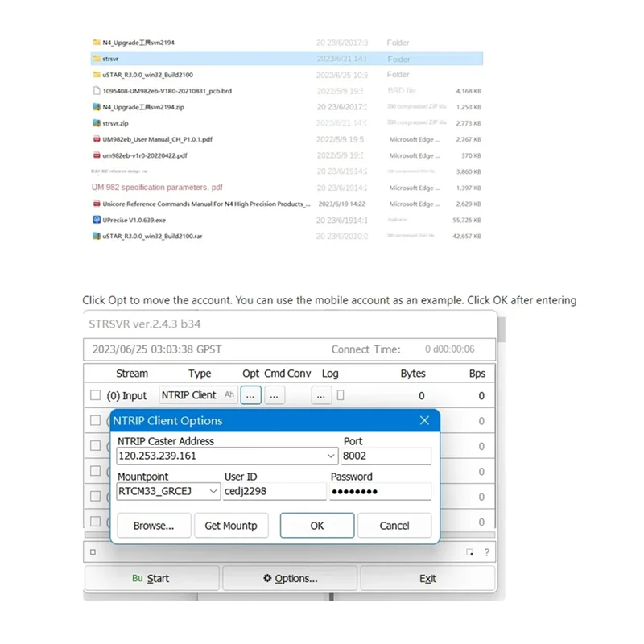Click OK in NTRIP Client Options
Screen dimensions: 644x644
(317, 526)
